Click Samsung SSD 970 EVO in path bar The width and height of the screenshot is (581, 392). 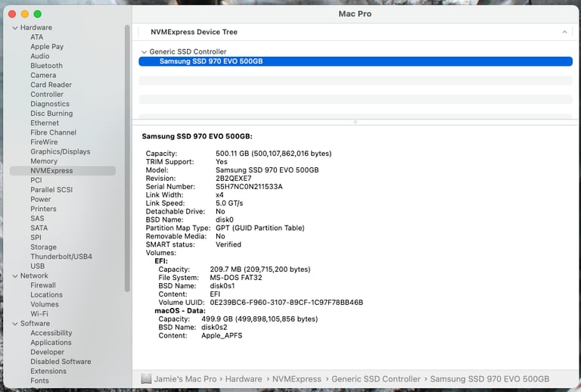coord(489,379)
